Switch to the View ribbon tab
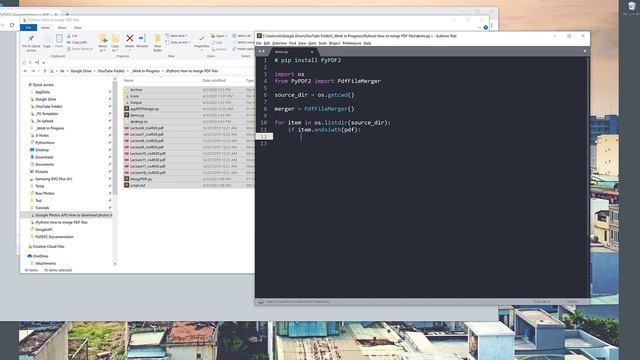 click(77, 27)
